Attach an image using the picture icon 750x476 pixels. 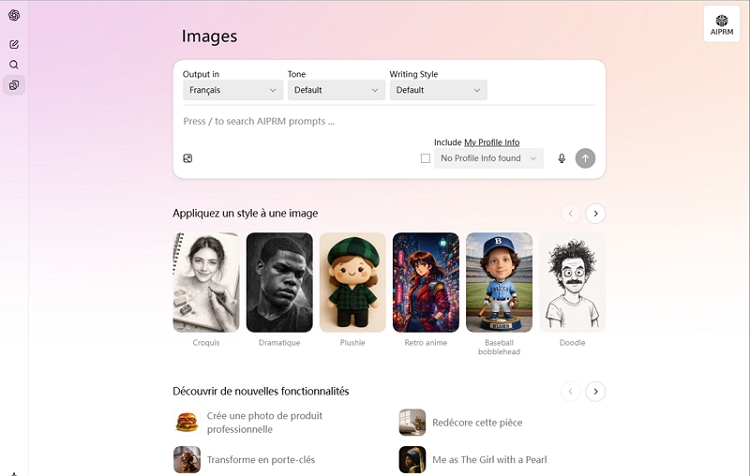[x=188, y=158]
